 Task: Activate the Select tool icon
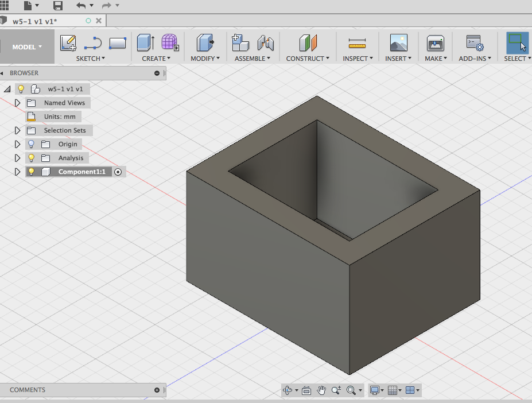point(518,43)
